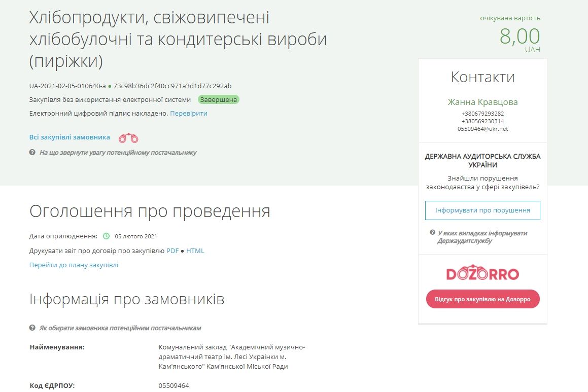Follow 'Перейти до плану закупівлі' link
588x392 pixels.
click(73, 265)
